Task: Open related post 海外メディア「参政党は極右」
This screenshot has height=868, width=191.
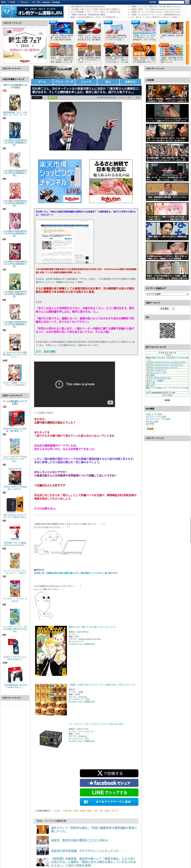Action: (94, 830)
